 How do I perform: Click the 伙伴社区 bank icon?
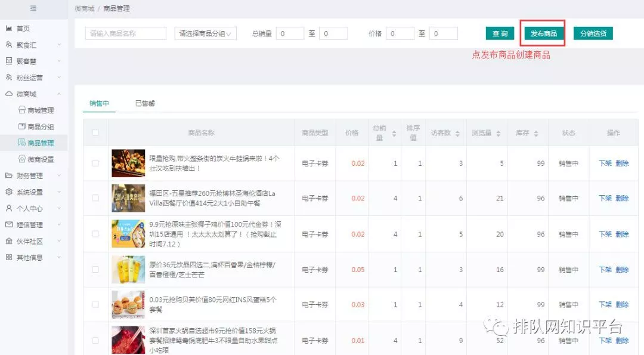[9, 241]
